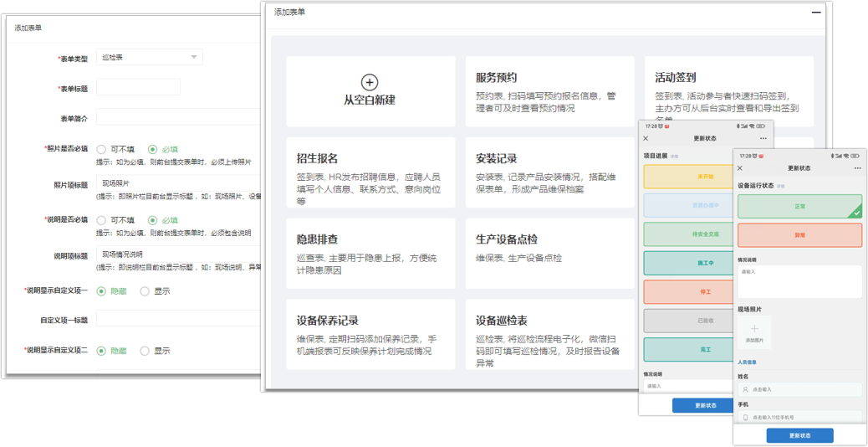Open three-dot menu on 项目进展 mobile page
The width and height of the screenshot is (868, 447).
click(763, 138)
